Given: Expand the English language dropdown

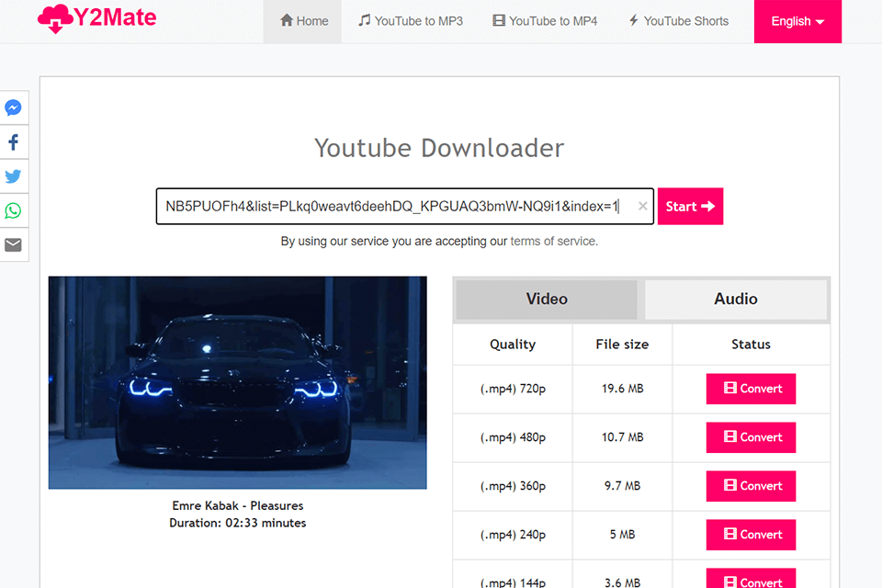Looking at the screenshot, I should pyautogui.click(x=797, y=21).
